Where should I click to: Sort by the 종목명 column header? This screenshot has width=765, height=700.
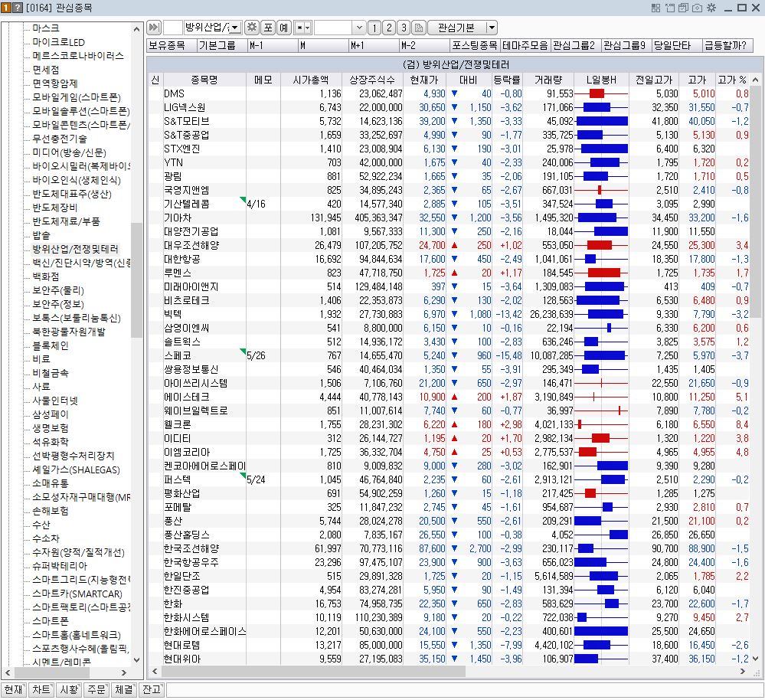(x=204, y=80)
